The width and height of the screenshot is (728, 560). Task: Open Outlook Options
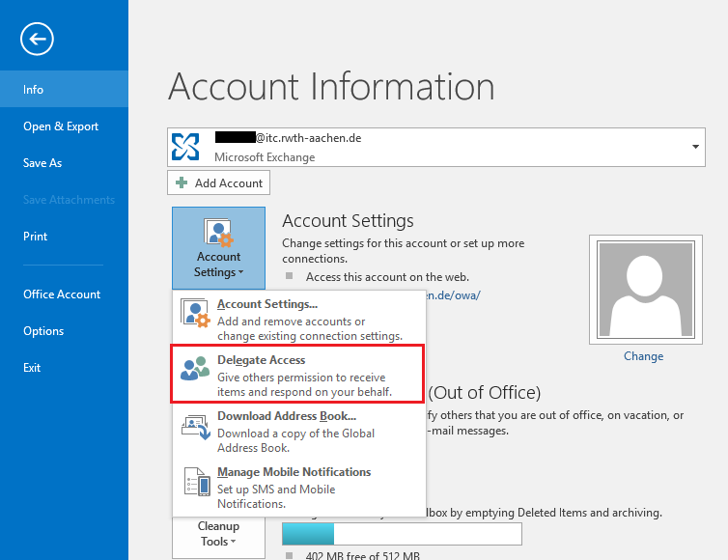(43, 331)
